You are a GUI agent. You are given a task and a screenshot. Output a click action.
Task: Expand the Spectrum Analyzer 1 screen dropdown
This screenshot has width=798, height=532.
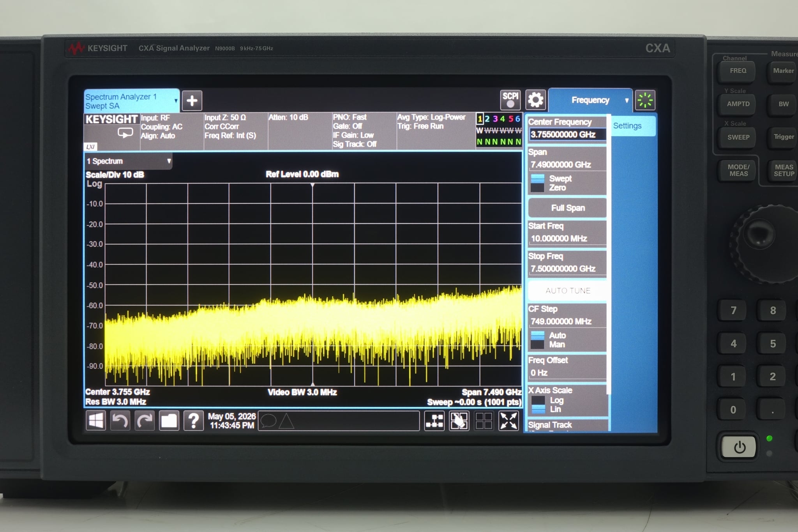(131, 101)
